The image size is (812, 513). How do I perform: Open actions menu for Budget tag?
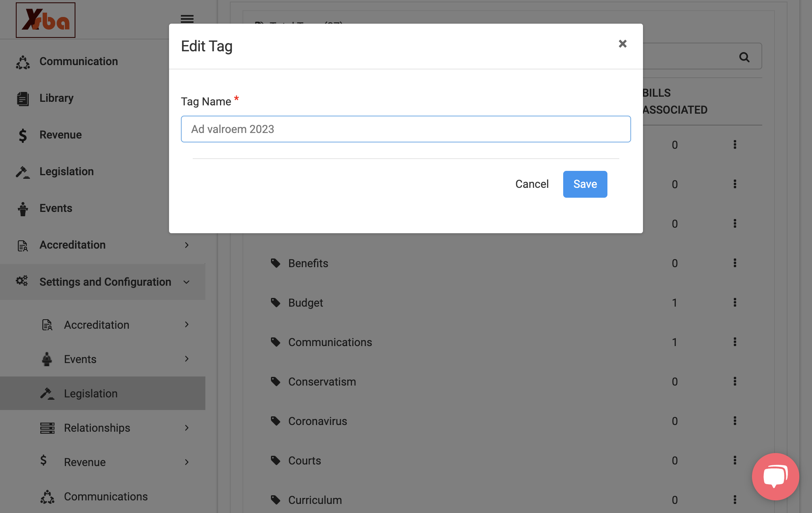click(x=735, y=303)
